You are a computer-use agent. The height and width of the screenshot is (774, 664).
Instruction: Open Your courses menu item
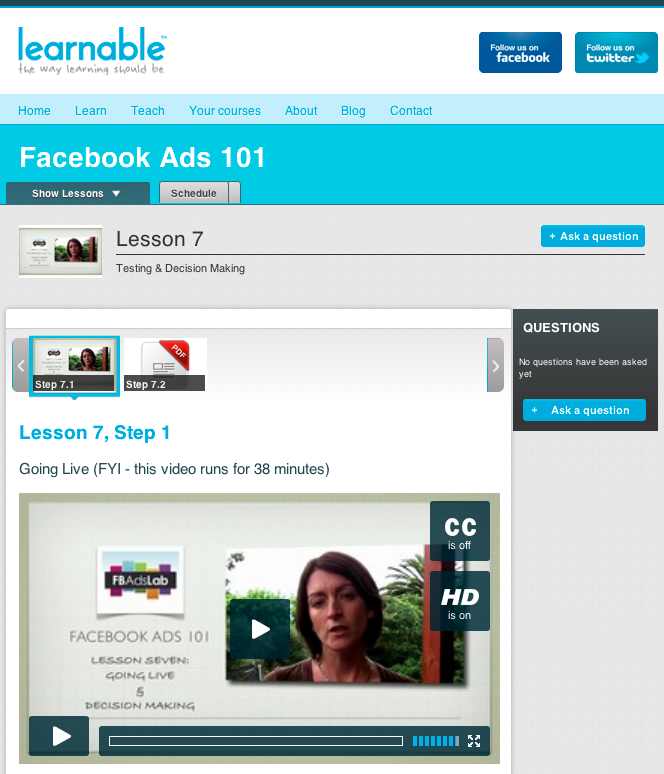(225, 111)
